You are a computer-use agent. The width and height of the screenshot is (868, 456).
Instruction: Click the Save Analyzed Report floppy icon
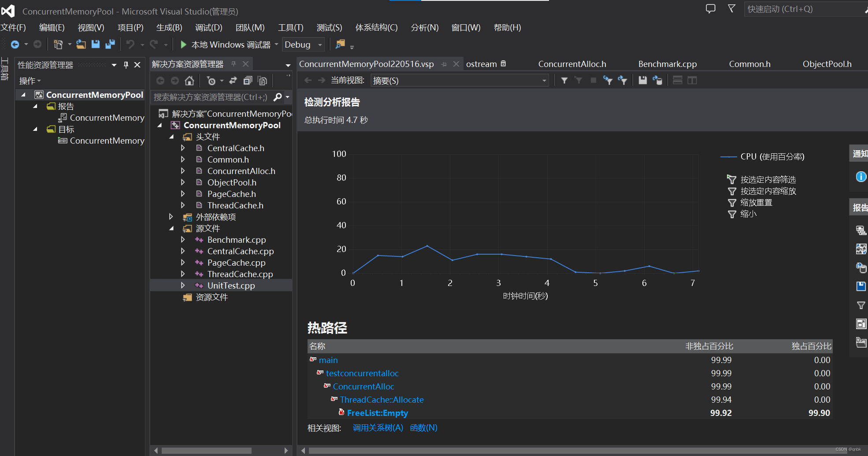(x=643, y=80)
